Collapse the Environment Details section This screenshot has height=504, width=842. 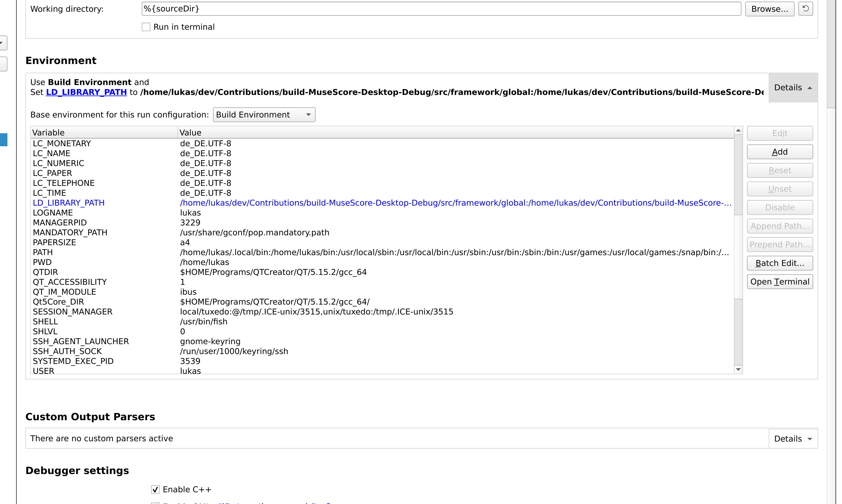point(793,87)
